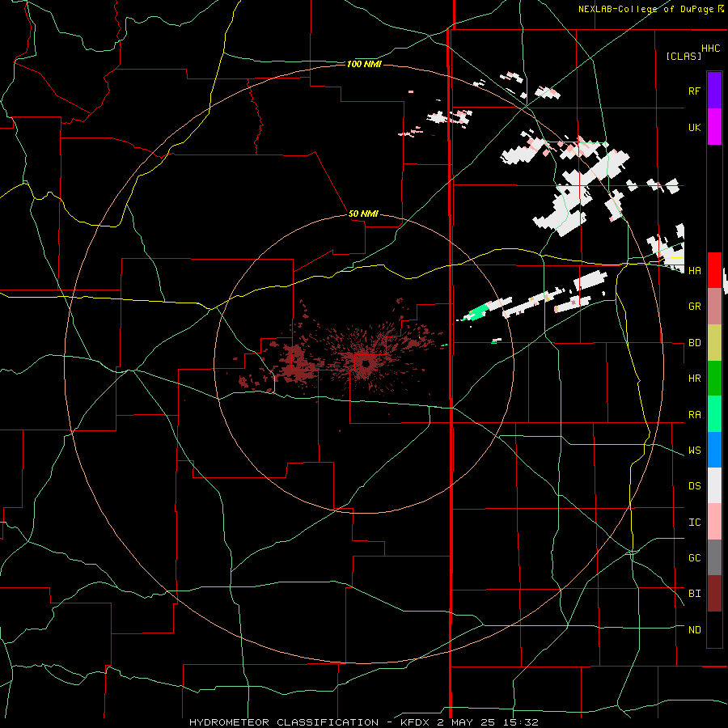Click the "HA" legend label
Screen dimensions: 728x728
click(694, 270)
